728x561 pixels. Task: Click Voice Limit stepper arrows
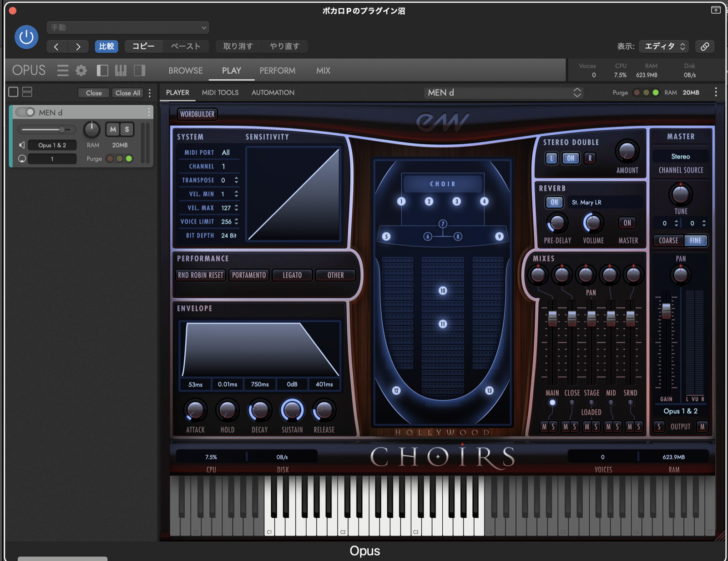pos(236,221)
